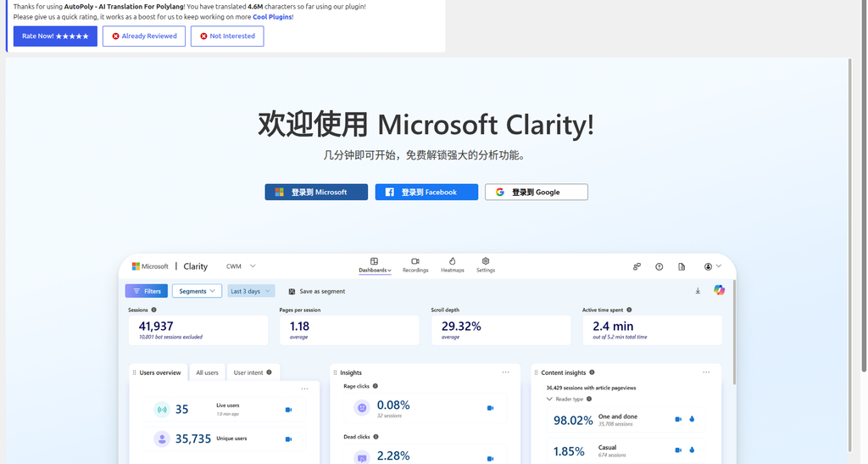Click the 41,937 sessions value
Image resolution: width=868 pixels, height=464 pixels.
[156, 326]
